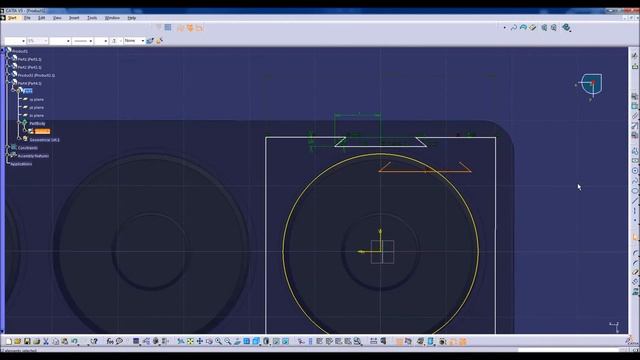Click the Print icon in bottom toolbar

36,341
